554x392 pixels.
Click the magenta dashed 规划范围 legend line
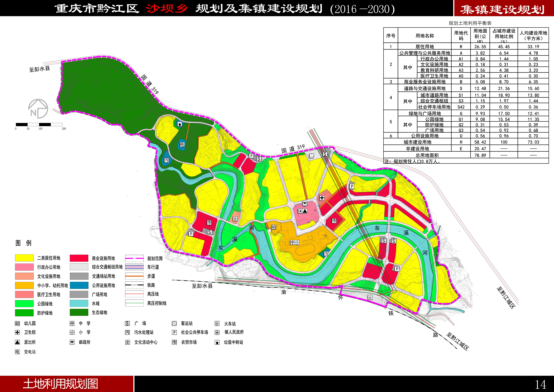[134, 258]
